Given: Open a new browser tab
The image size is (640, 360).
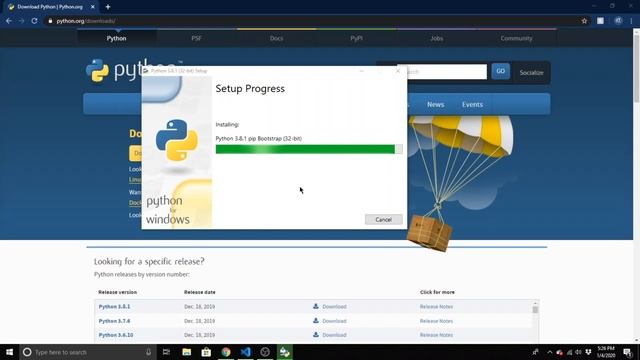Looking at the screenshot, I should tap(108, 7).
